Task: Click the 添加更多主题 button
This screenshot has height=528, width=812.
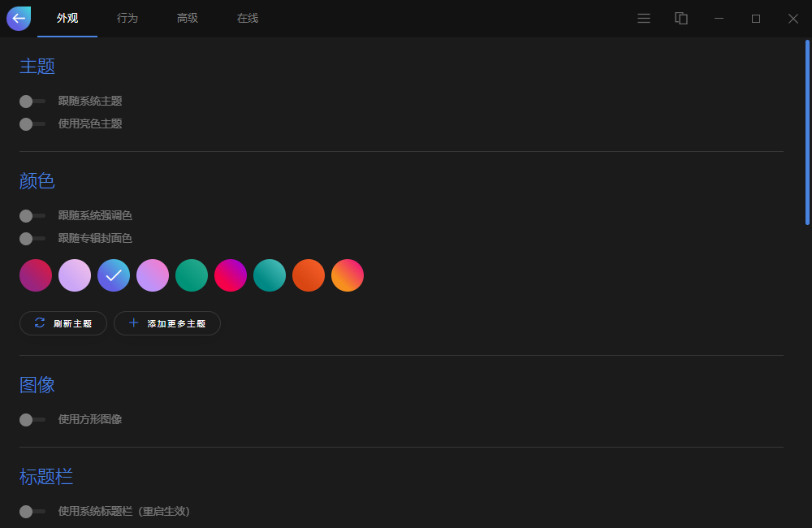Action: tap(166, 322)
